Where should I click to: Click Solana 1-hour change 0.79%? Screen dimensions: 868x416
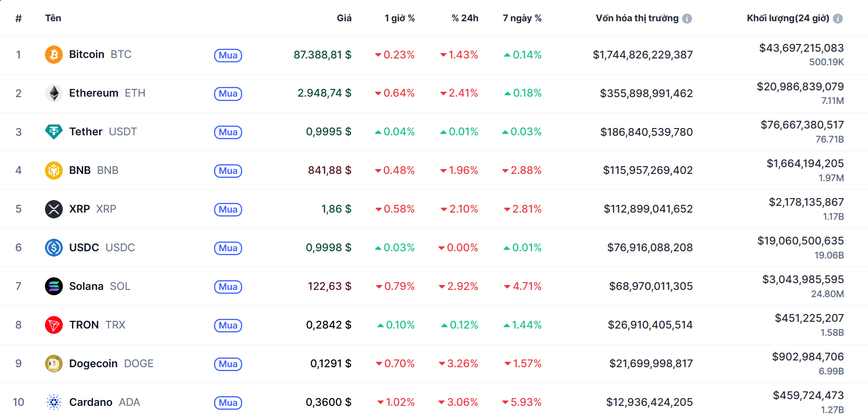click(395, 286)
